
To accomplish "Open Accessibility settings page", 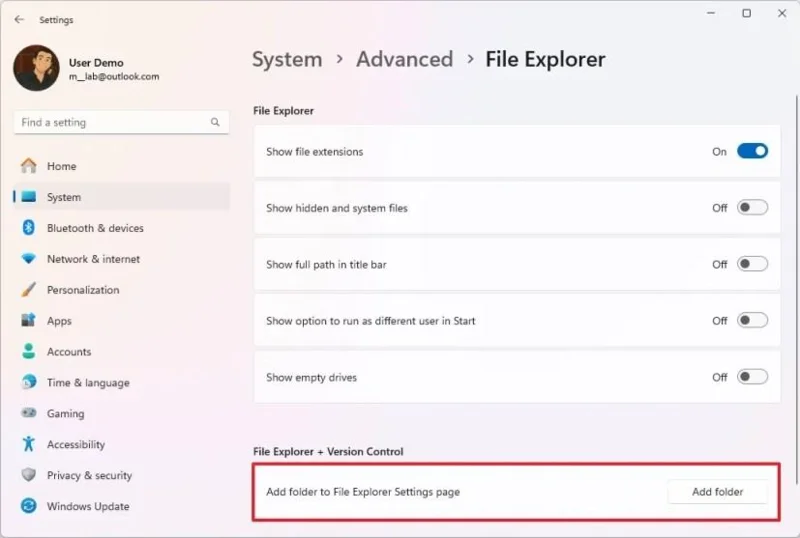I will point(121,444).
